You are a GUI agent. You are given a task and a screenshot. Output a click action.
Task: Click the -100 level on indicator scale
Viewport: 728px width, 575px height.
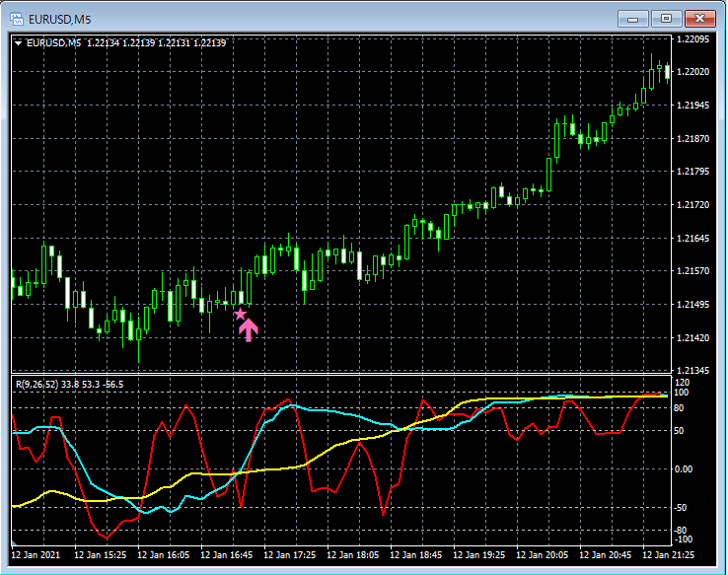pyautogui.click(x=683, y=540)
